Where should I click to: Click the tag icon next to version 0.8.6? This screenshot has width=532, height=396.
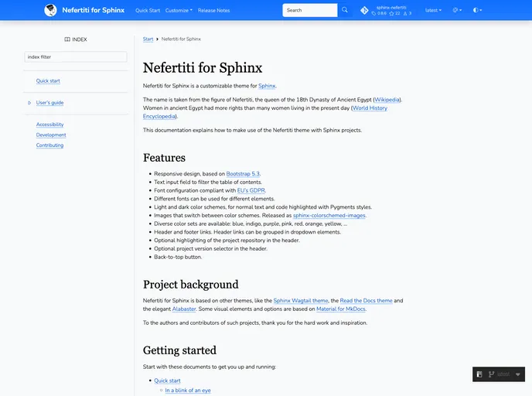(x=373, y=14)
